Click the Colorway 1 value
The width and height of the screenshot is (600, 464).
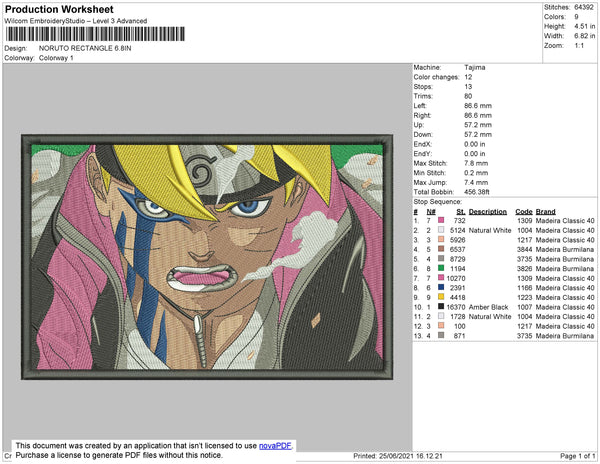pyautogui.click(x=56, y=58)
